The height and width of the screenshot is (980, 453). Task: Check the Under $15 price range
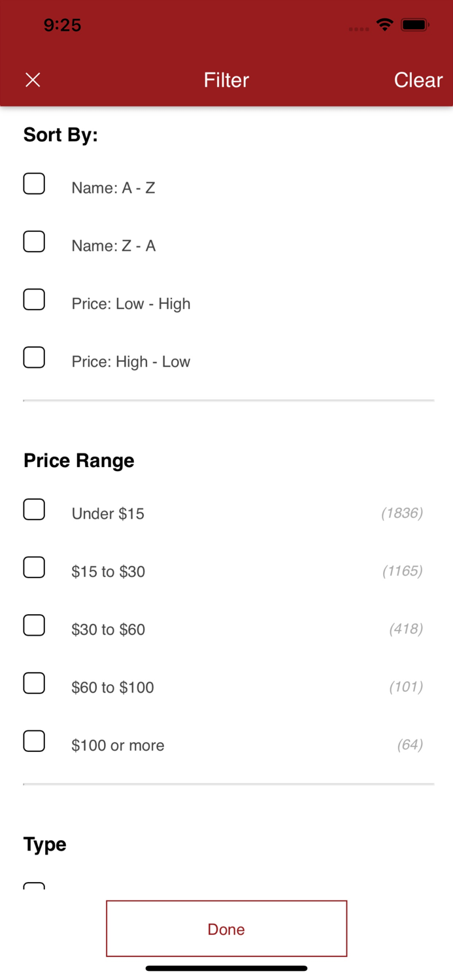point(34,510)
